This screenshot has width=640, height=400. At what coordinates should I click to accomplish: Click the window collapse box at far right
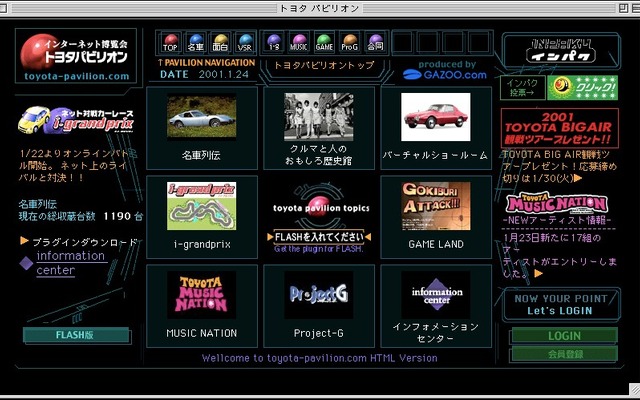(636, 8)
